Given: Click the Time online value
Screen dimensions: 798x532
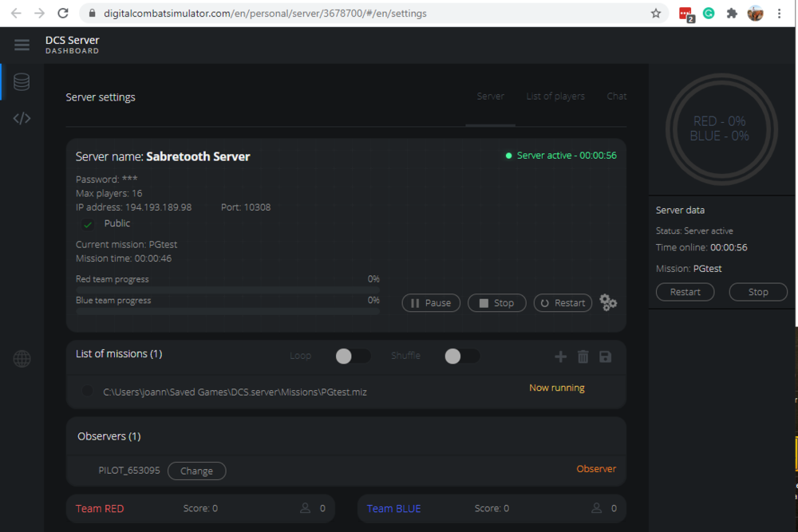Looking at the screenshot, I should coord(729,248).
